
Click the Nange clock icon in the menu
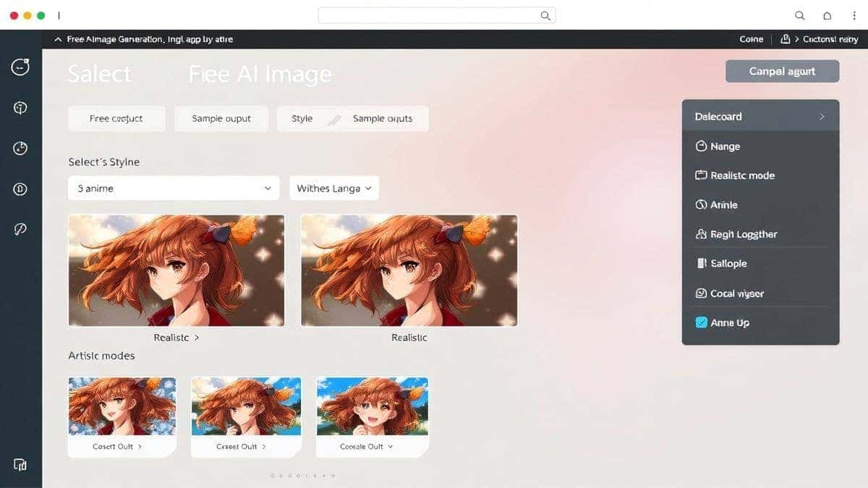tap(700, 146)
